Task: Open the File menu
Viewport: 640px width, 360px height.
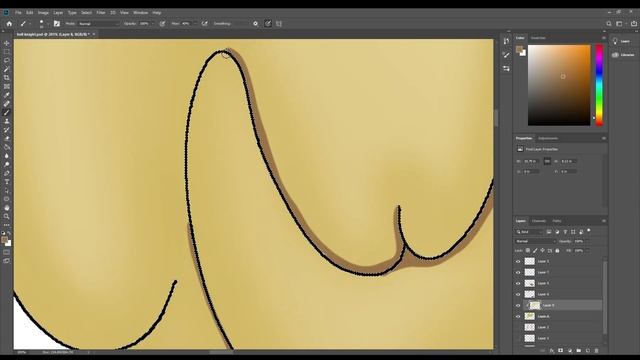Action: coord(18,13)
